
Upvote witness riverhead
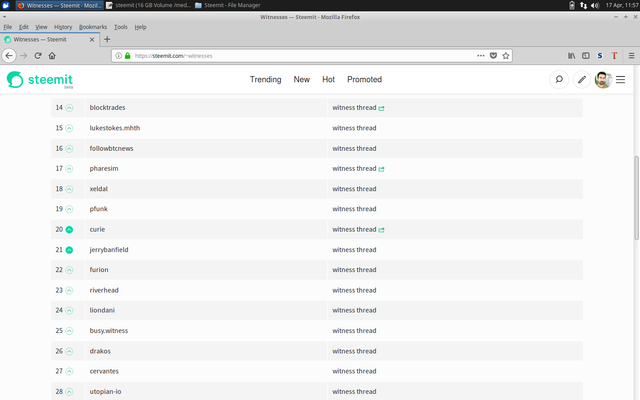pyautogui.click(x=69, y=291)
